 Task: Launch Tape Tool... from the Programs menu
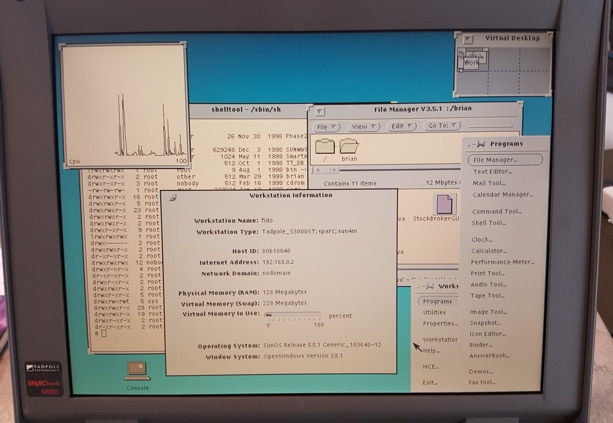(x=487, y=296)
